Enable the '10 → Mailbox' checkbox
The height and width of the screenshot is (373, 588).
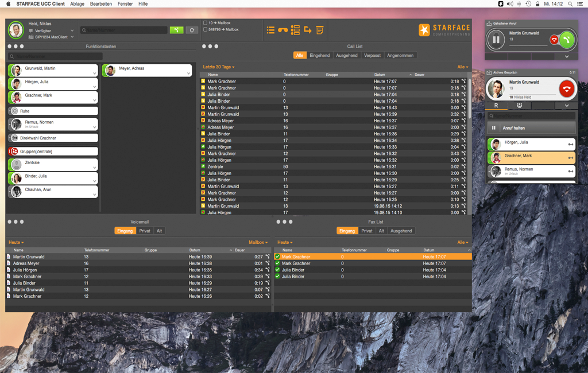coord(206,23)
